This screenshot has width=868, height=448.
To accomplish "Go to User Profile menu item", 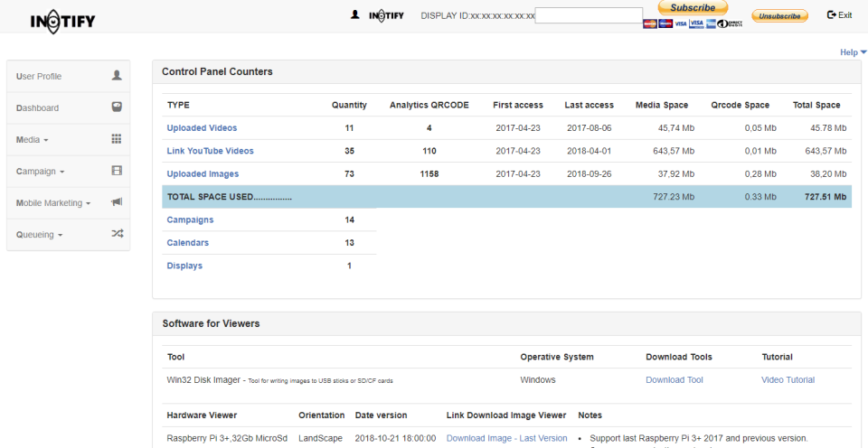I will click(x=39, y=77).
